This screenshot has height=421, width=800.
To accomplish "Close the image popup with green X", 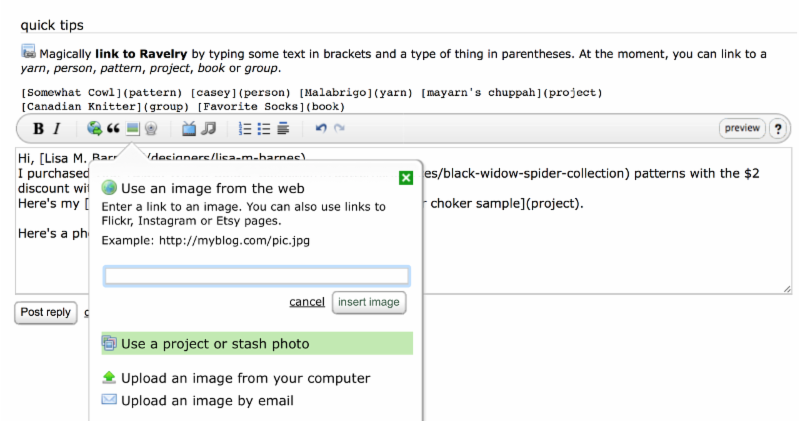I will 406,178.
